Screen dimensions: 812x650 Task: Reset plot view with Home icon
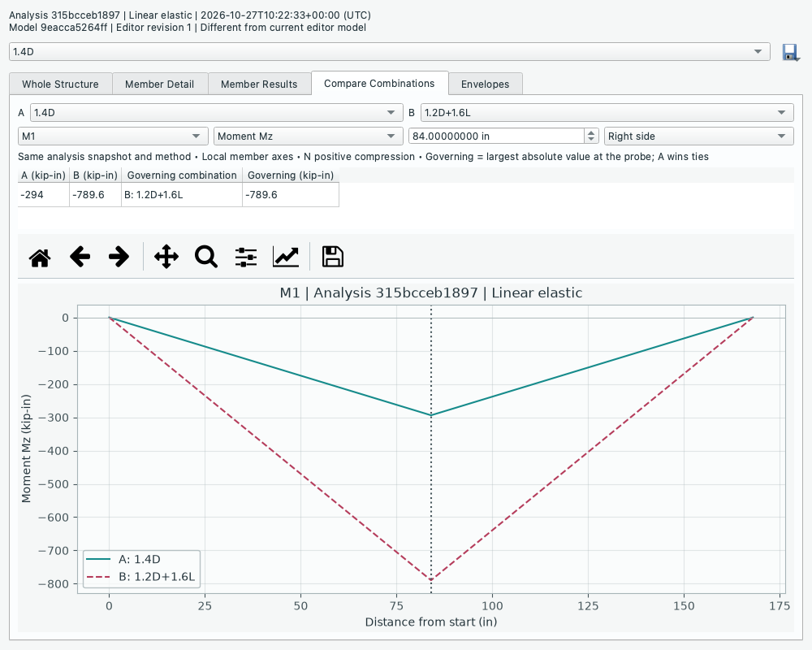coord(40,257)
